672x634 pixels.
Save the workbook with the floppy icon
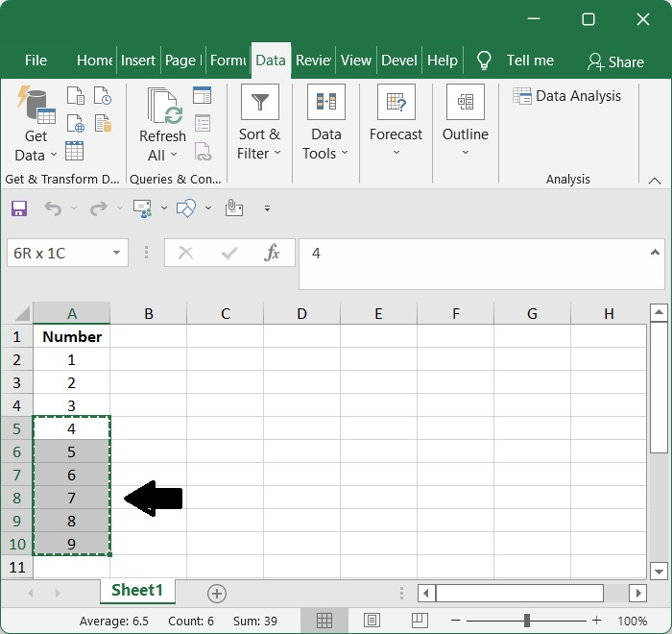[x=19, y=207]
